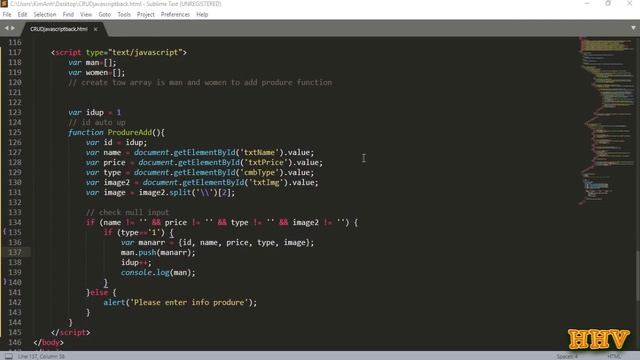Screen dimensions: 640x360
Task: Close the CRUDjavascriptback.html tab
Action: [96, 29]
